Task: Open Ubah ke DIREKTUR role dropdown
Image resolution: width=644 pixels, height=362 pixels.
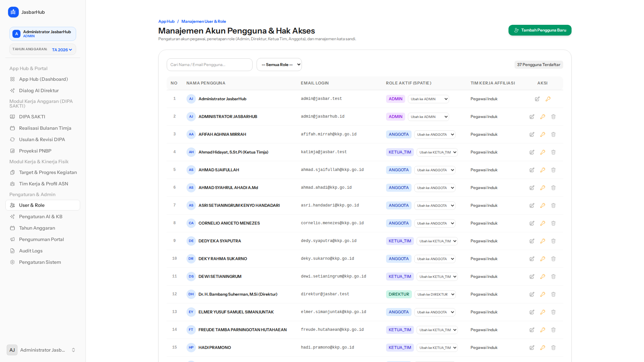Action: pyautogui.click(x=435, y=294)
